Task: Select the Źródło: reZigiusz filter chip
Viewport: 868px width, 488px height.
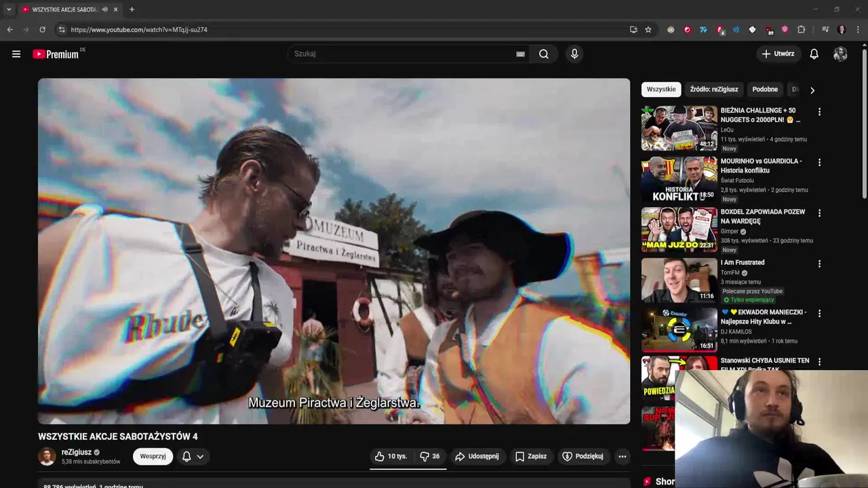Action: (714, 89)
